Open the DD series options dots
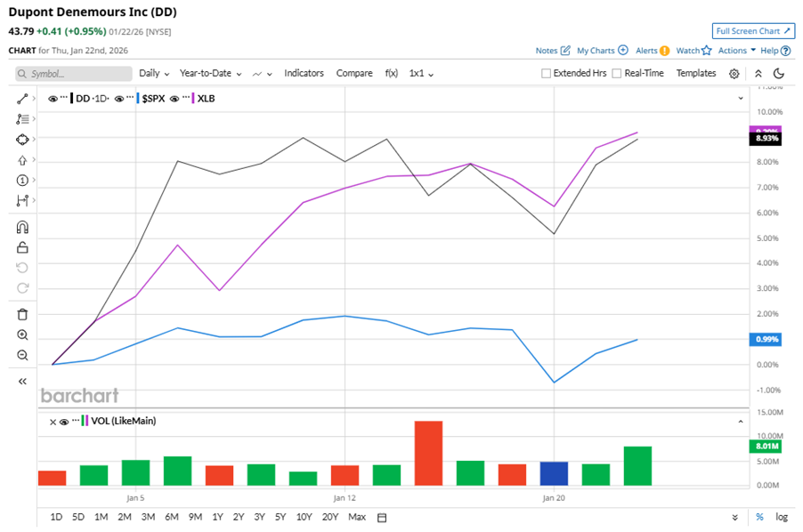 [63, 98]
